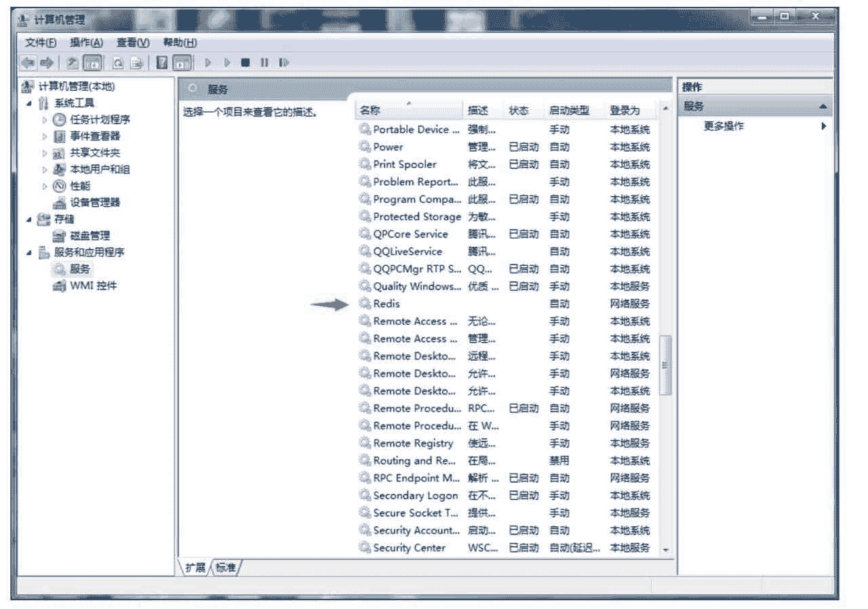Expand the 本地用户和组 node
The width and height of the screenshot is (868, 609).
pyautogui.click(x=45, y=170)
